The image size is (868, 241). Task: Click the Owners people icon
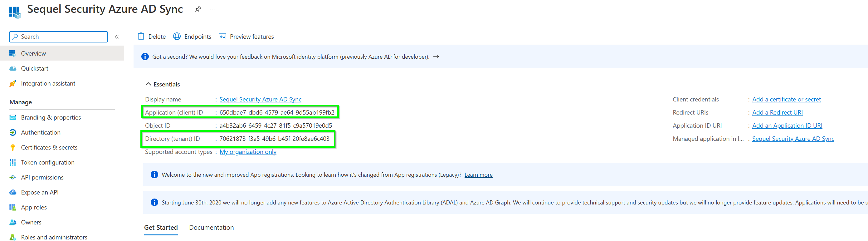[13, 222]
